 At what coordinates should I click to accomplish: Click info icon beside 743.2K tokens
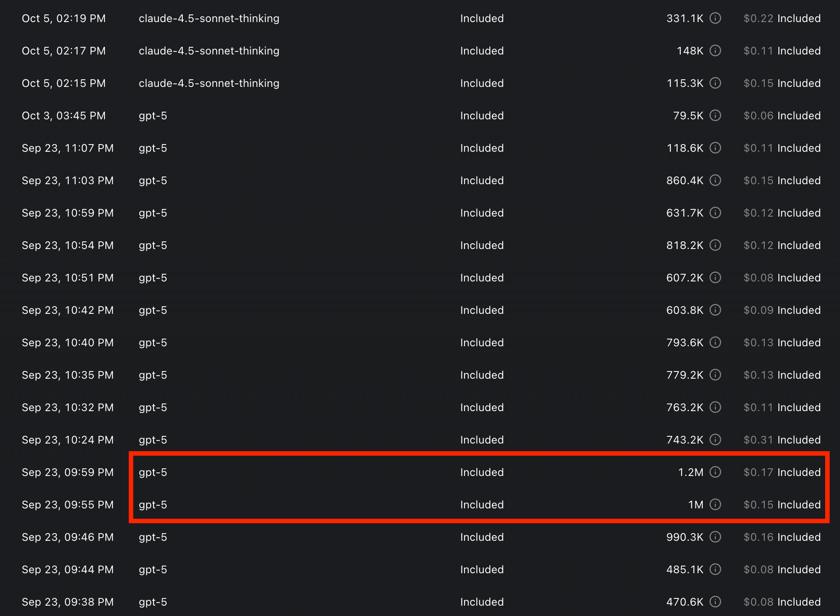click(715, 439)
